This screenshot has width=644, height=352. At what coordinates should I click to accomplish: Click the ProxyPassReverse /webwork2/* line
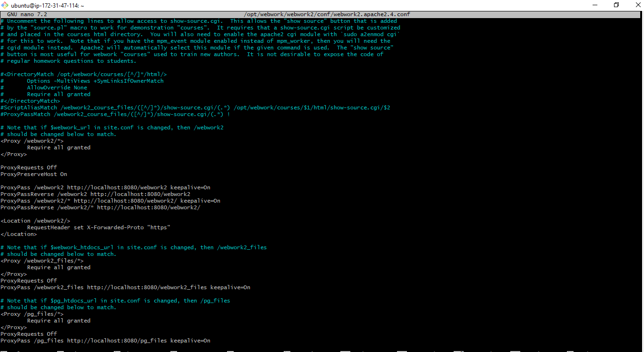pos(100,207)
